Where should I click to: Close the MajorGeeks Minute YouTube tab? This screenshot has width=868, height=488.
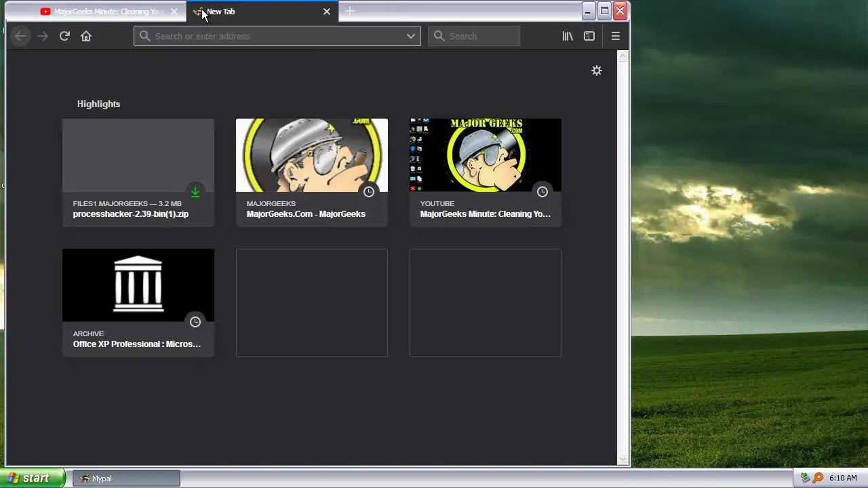point(174,12)
